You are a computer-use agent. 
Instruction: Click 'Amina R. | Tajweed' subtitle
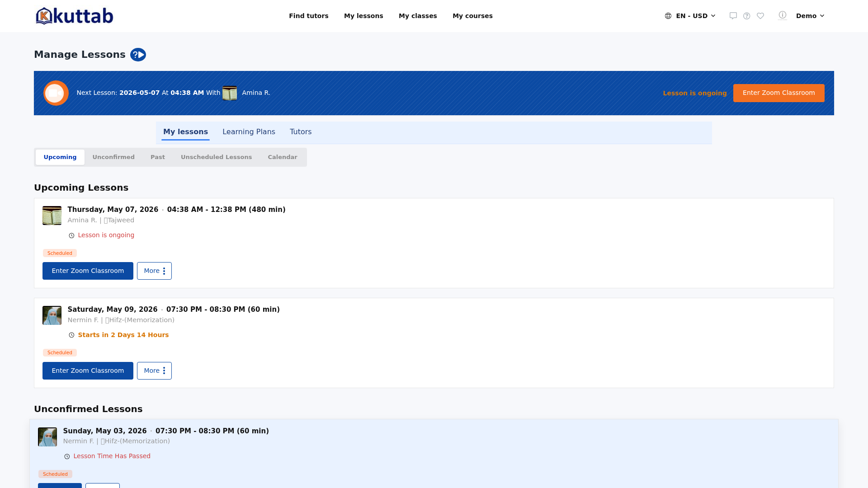click(x=101, y=221)
